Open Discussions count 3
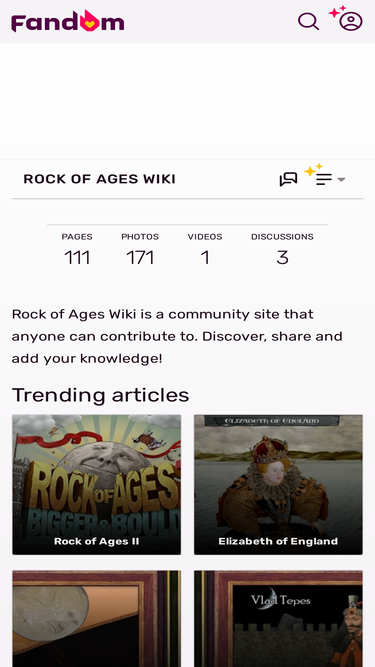This screenshot has width=375, height=667. pos(282,258)
